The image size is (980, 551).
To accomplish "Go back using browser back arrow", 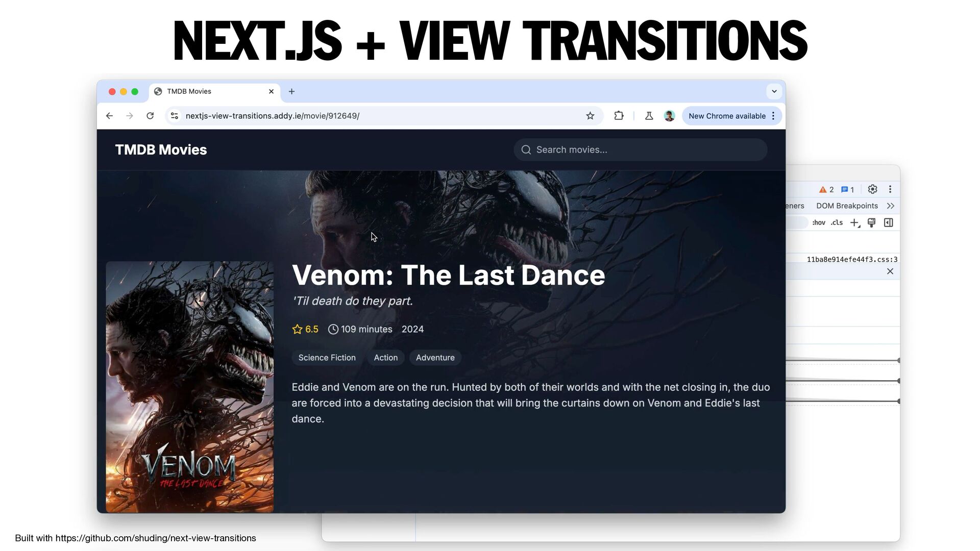I will (109, 116).
